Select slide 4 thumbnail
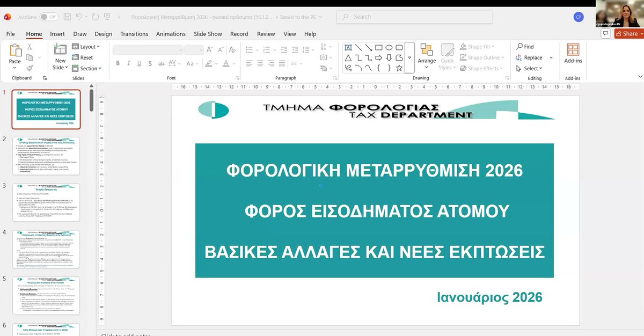The width and height of the screenshot is (644, 336). coord(46,249)
